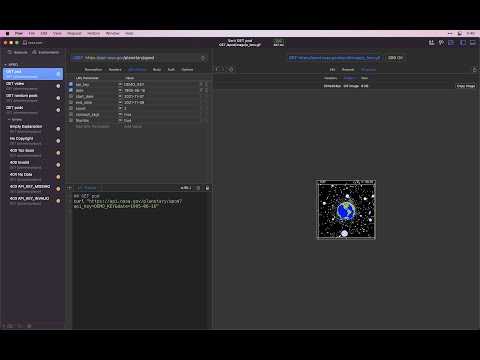Click the first toolbar icon at top right
Screen dimensions: 480x360
click(x=432, y=43)
